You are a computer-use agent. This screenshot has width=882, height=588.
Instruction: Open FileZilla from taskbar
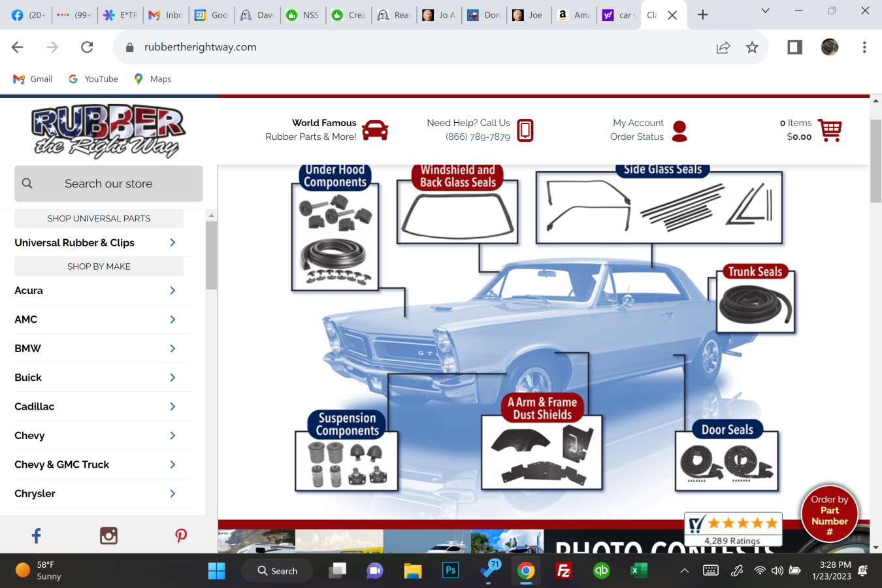coord(564,571)
